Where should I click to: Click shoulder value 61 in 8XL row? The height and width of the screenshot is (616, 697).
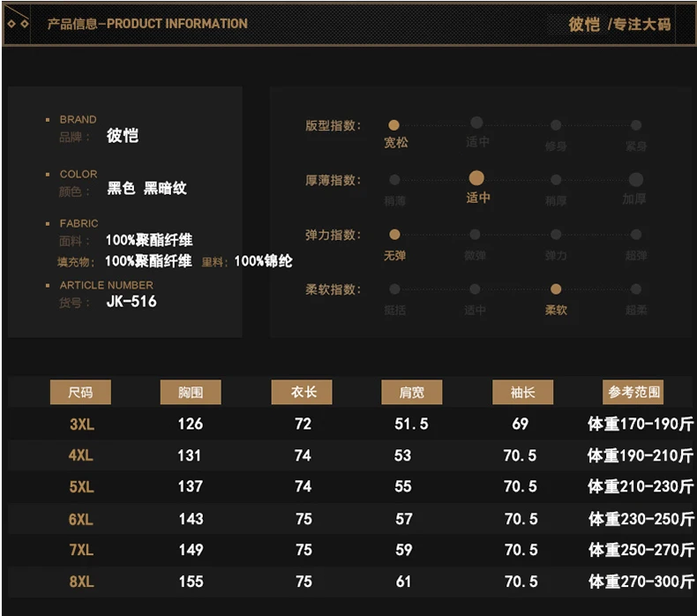[403, 582]
